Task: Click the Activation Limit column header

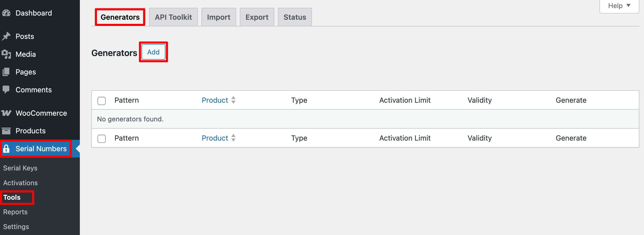Action: coord(405,100)
